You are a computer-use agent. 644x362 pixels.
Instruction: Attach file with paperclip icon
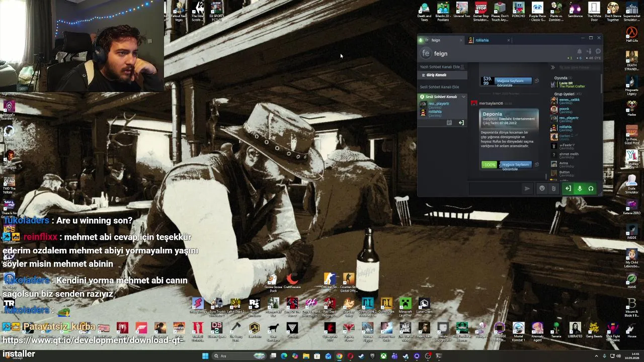pyautogui.click(x=553, y=189)
